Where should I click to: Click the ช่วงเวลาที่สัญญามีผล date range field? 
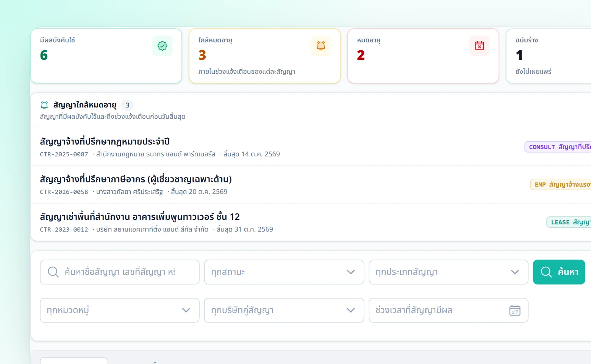(x=449, y=310)
